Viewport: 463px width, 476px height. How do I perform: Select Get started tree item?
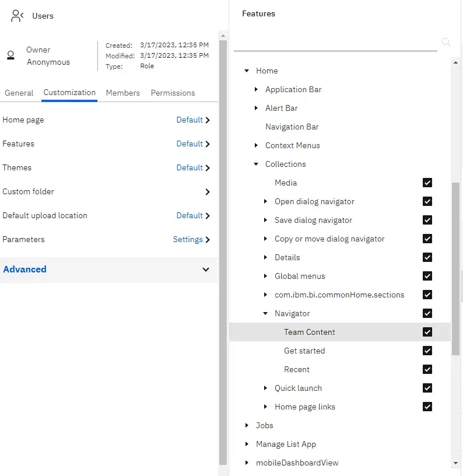pos(304,351)
